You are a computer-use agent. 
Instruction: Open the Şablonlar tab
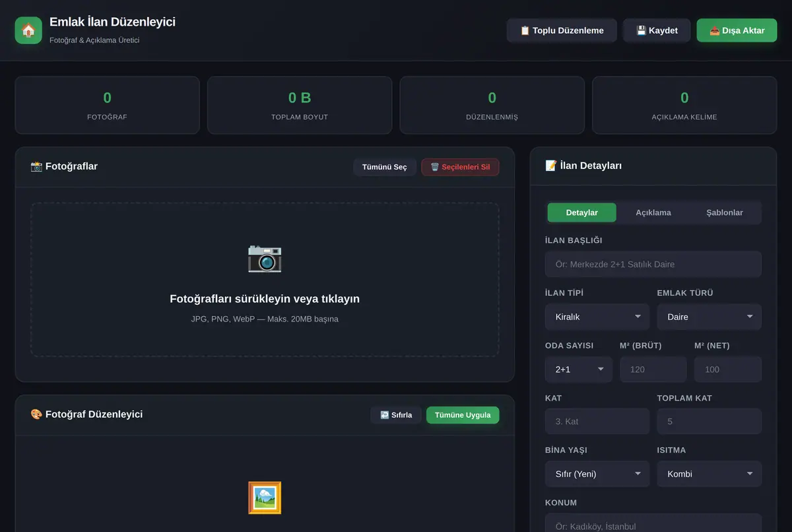(x=725, y=213)
